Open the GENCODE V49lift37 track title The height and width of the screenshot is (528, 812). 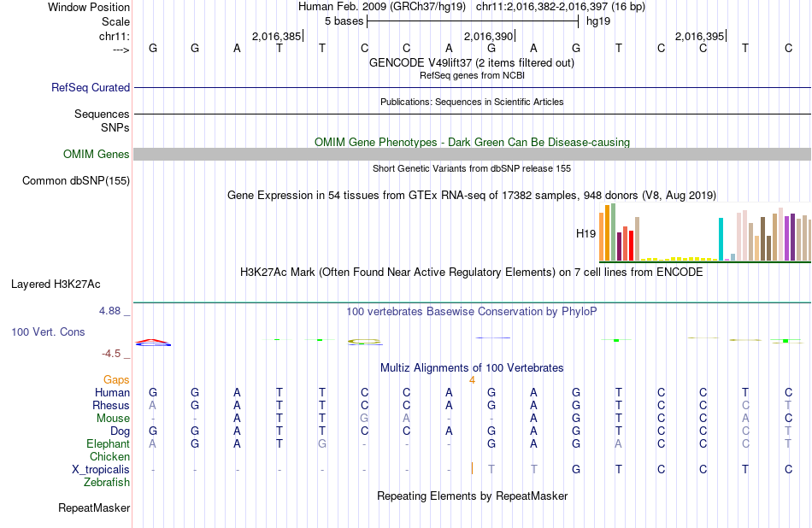[471, 62]
